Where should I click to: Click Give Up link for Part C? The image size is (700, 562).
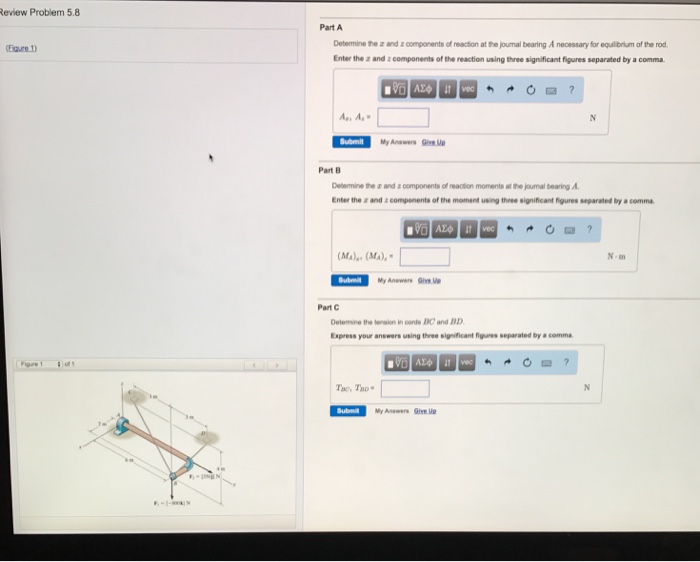(x=425, y=411)
